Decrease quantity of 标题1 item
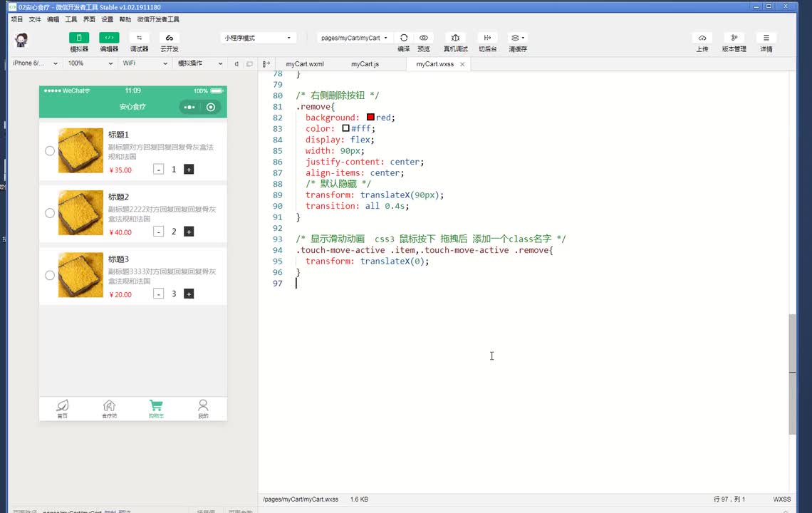This screenshot has width=812, height=513. (x=158, y=170)
